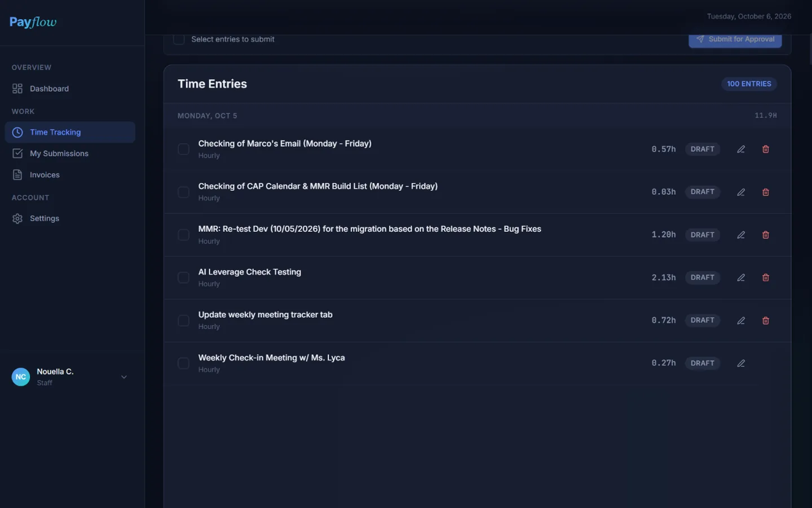This screenshot has width=812, height=508.
Task: Go to Time Tracking
Action: tap(70, 132)
